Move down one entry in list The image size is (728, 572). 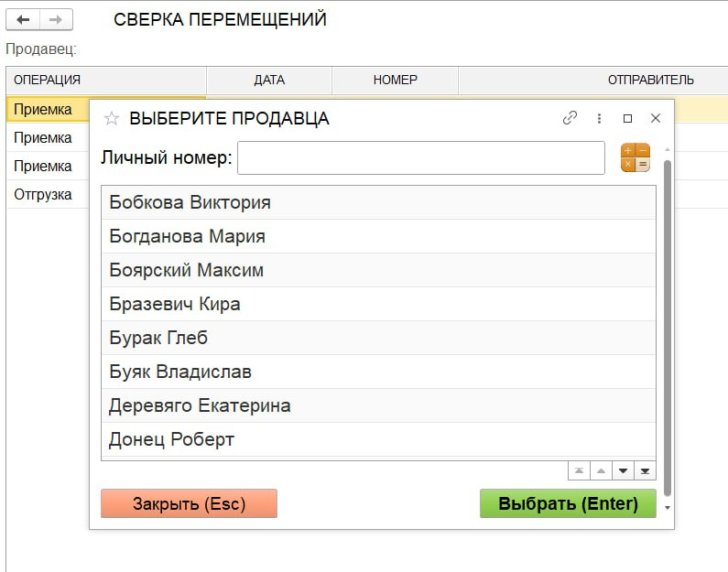pos(624,471)
